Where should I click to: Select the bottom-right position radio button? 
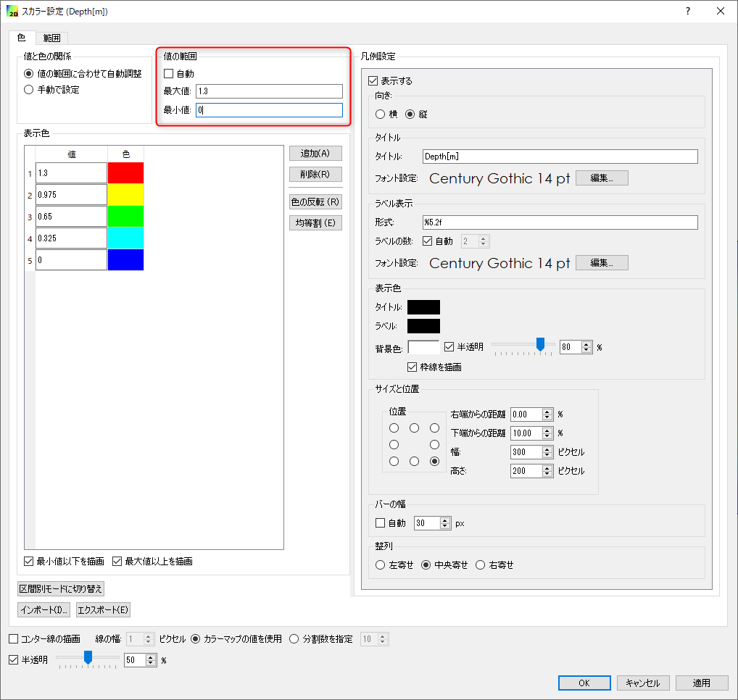coord(434,462)
